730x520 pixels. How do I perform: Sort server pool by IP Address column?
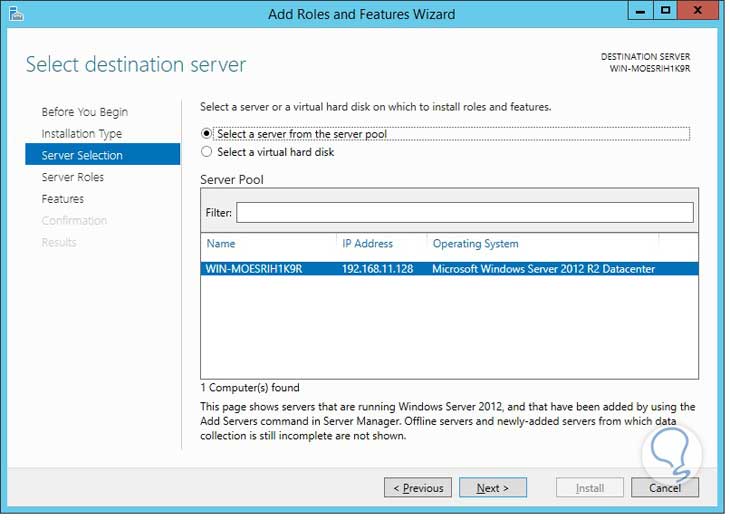(367, 244)
